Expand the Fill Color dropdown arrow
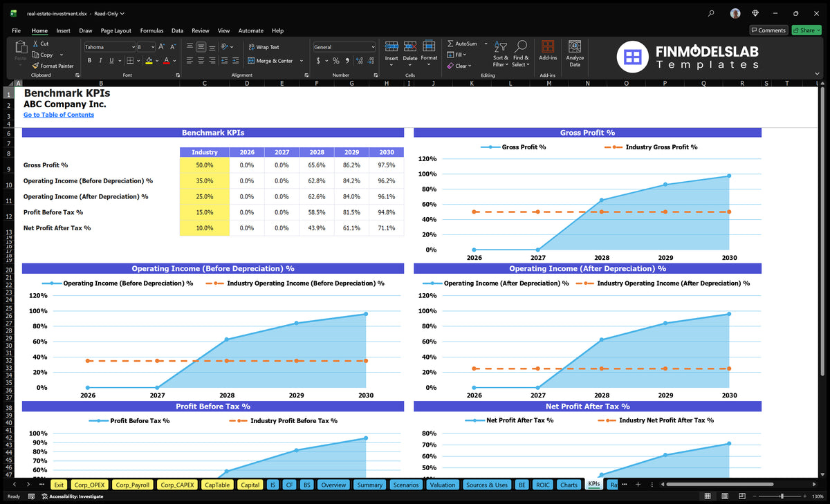The width and height of the screenshot is (830, 504). (x=157, y=61)
